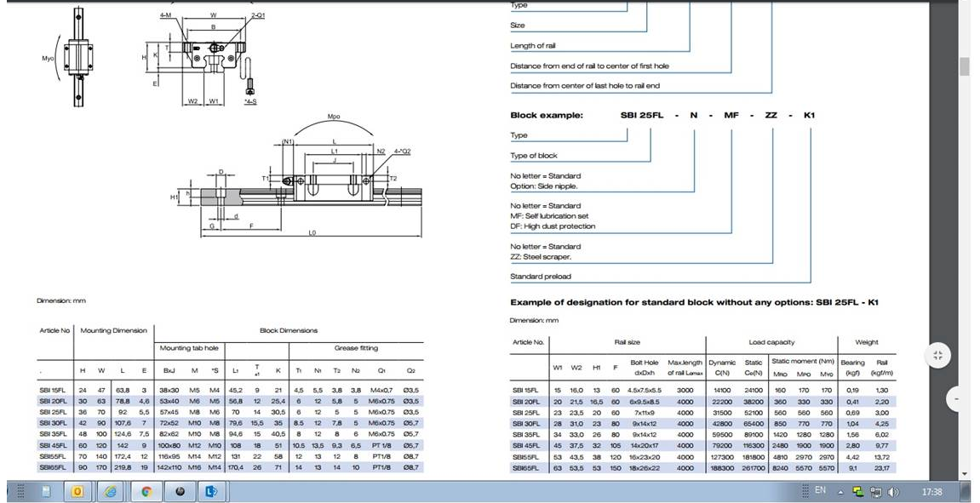This screenshot has height=503, width=980.
Task: Open Internet Explorer from the taskbar
Action: pyautogui.click(x=112, y=492)
